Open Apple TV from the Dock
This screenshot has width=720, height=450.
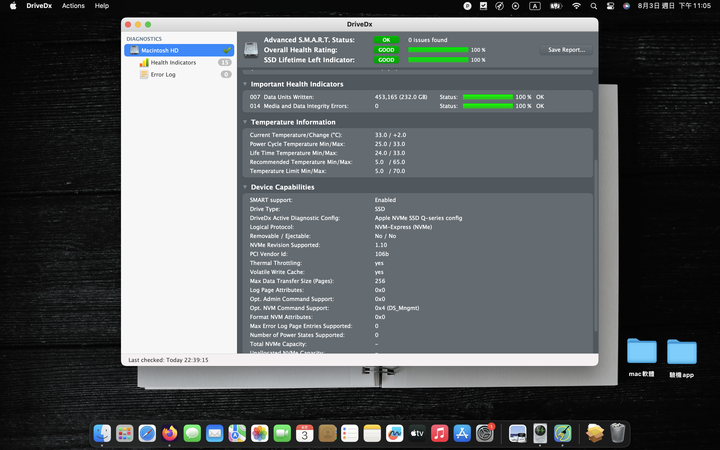pyautogui.click(x=417, y=433)
